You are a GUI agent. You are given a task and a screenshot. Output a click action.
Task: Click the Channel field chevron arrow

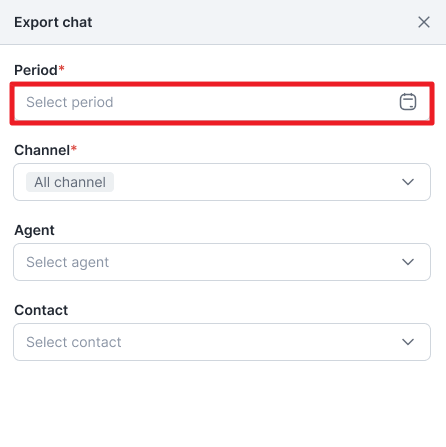click(408, 182)
